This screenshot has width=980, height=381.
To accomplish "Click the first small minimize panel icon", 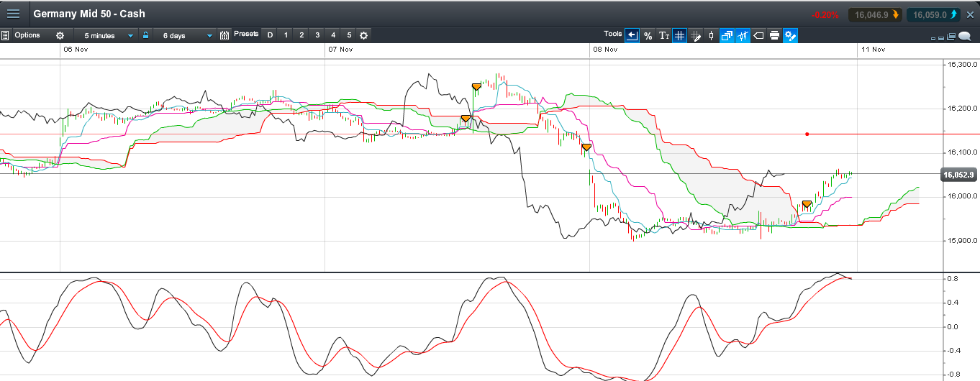I will click(933, 38).
